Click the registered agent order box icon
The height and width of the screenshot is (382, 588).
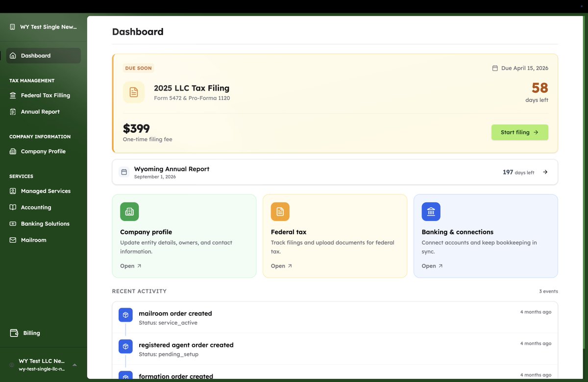[x=125, y=346]
